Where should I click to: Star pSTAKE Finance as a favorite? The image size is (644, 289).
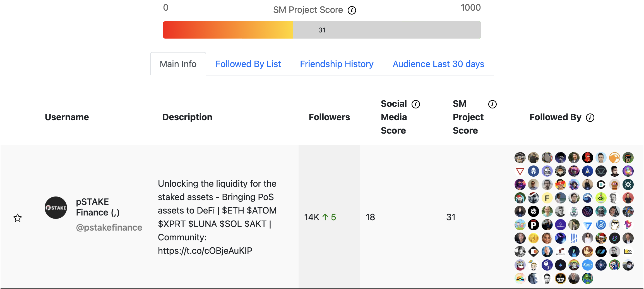click(x=18, y=218)
